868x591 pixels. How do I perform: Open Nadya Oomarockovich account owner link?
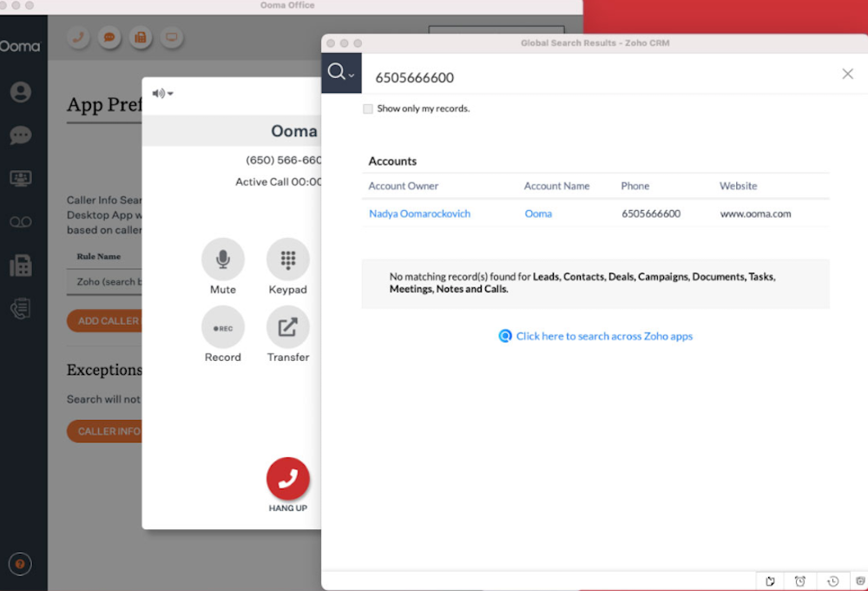coord(419,213)
